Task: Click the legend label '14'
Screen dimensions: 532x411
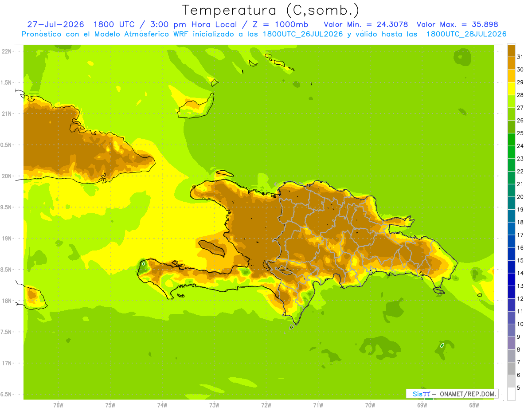Action: coord(520,273)
